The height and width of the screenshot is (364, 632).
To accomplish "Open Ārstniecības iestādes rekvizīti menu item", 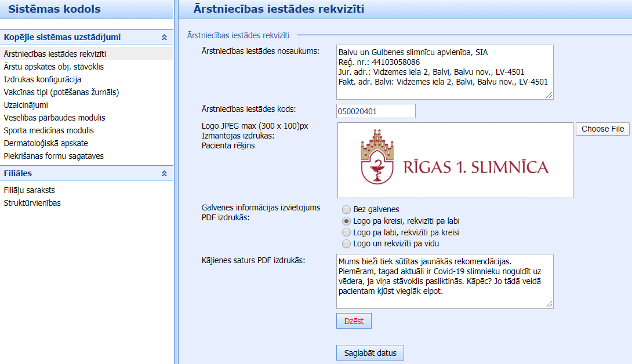I will 55,54.
